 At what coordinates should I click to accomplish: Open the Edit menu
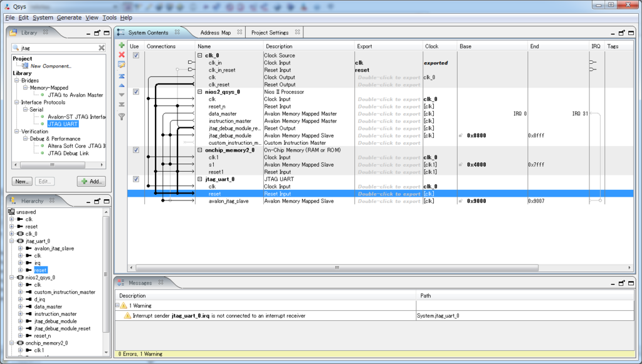point(23,18)
